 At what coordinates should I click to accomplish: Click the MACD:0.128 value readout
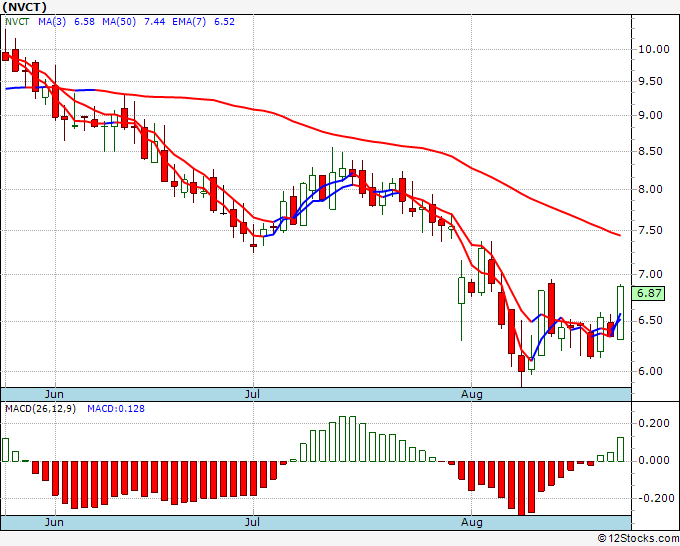click(x=116, y=409)
